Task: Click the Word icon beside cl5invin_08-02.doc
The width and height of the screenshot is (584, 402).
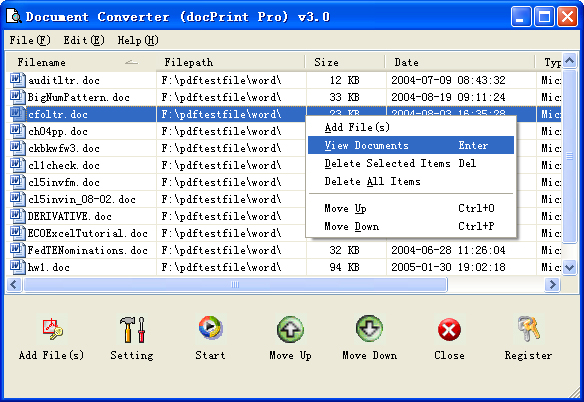Action: point(17,199)
